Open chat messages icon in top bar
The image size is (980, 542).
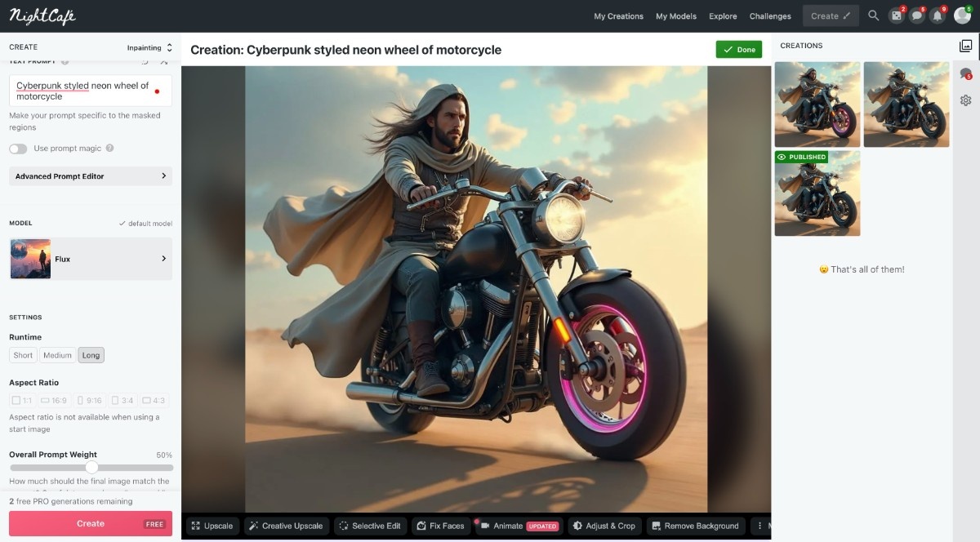point(916,16)
